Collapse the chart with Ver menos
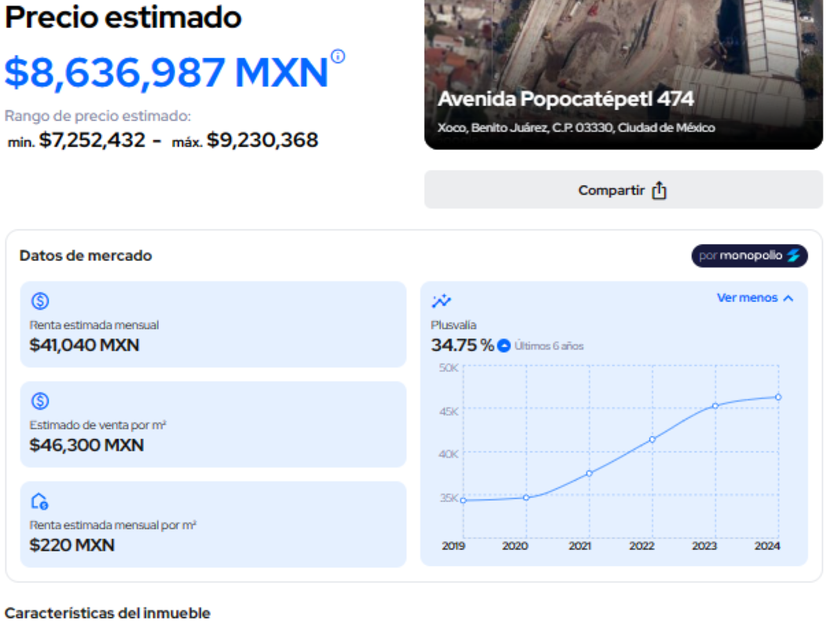This screenshot has height=630, width=840. click(x=755, y=298)
